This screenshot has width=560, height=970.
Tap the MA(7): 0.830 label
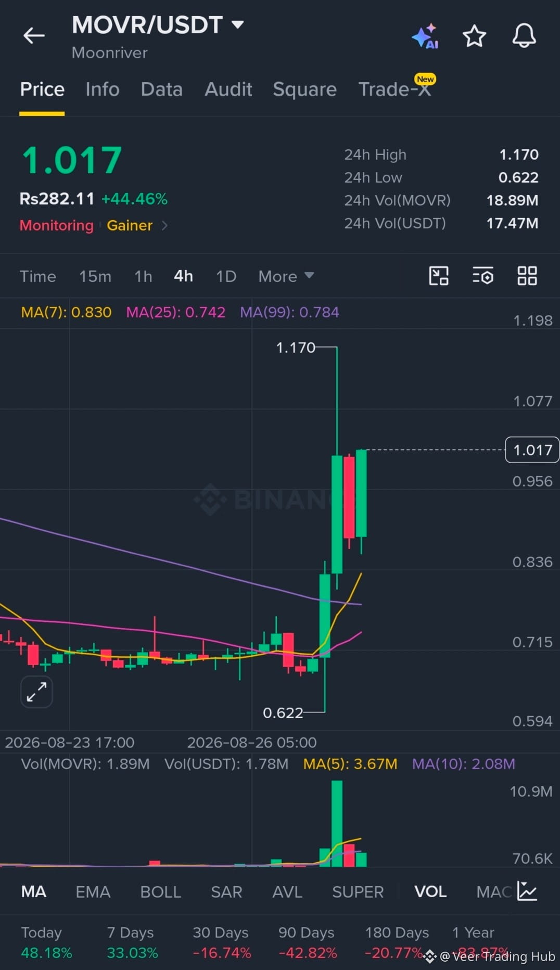tap(66, 312)
